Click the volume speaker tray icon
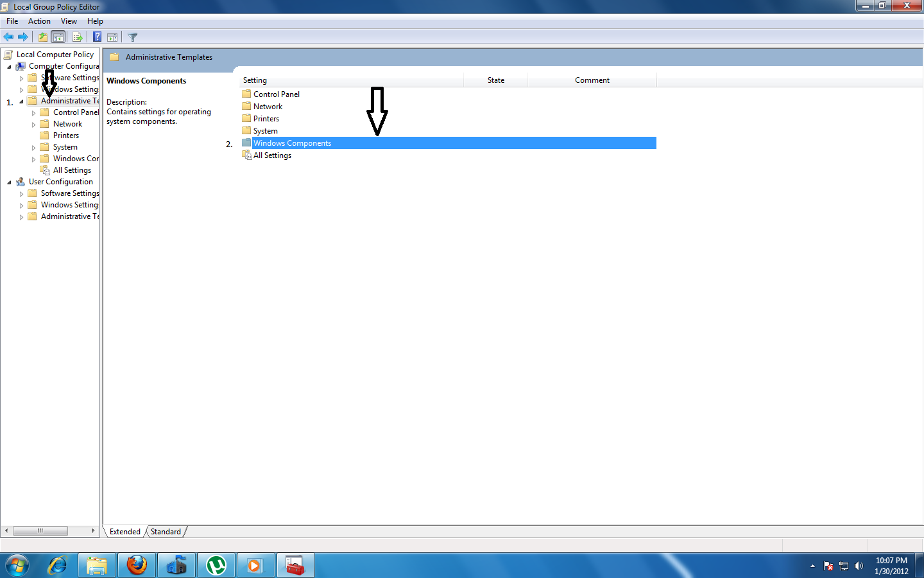The image size is (924, 578). 859,566
